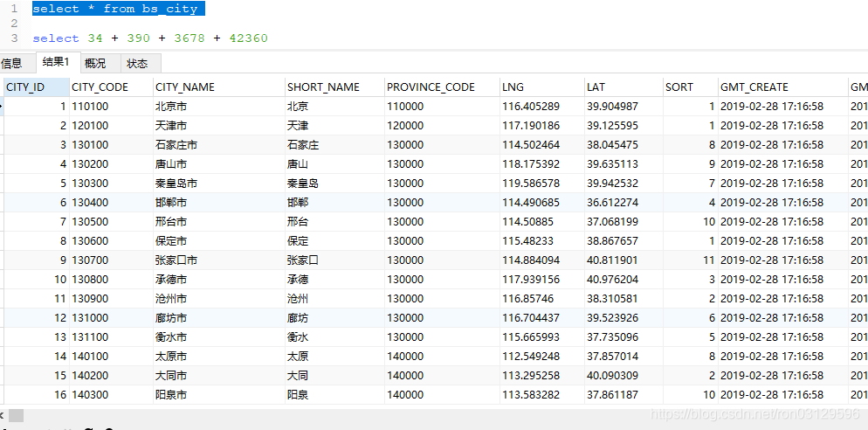Select LNG value 114.490685

(542, 203)
